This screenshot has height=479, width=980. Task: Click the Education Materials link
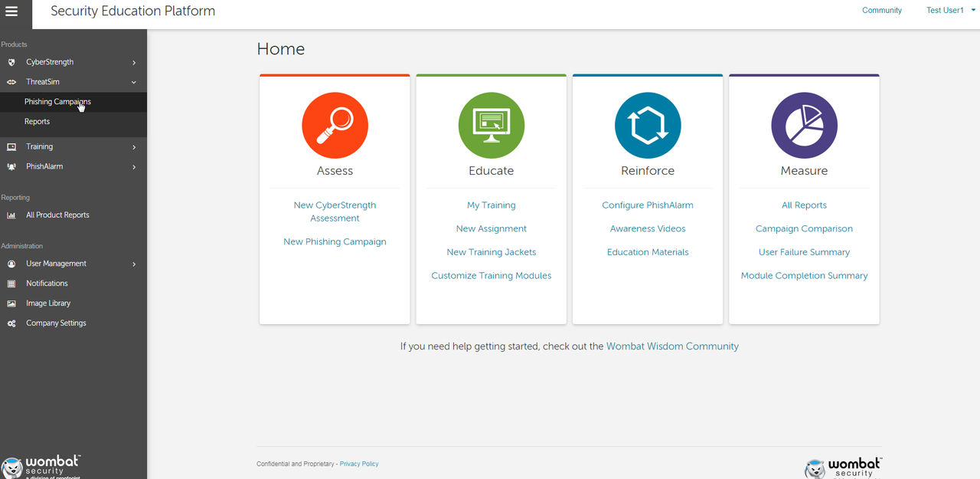648,252
